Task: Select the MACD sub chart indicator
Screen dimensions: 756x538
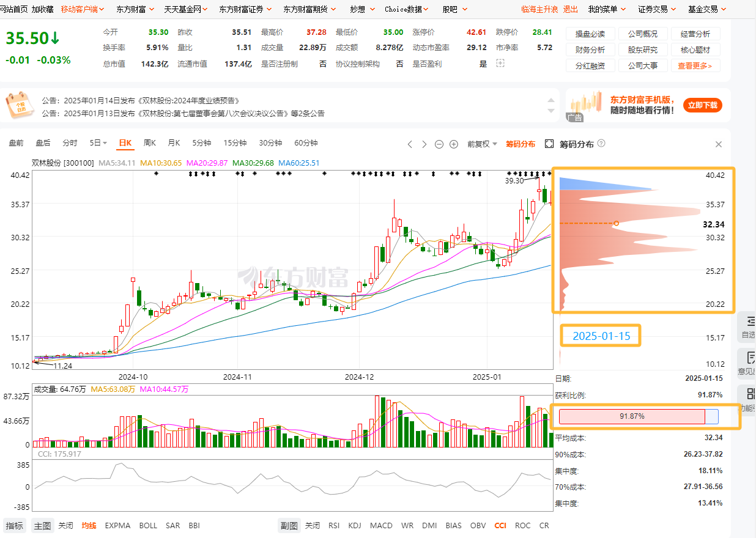Action: tap(381, 525)
